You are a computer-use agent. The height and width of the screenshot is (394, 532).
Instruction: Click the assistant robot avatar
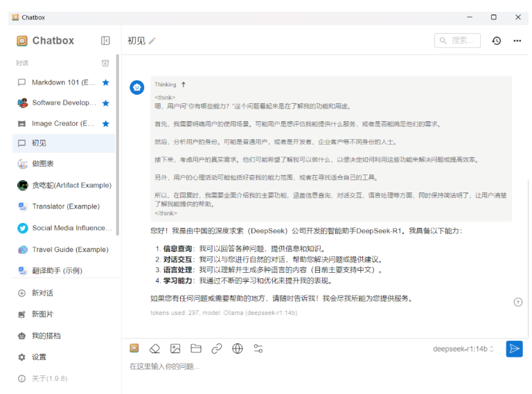point(137,87)
